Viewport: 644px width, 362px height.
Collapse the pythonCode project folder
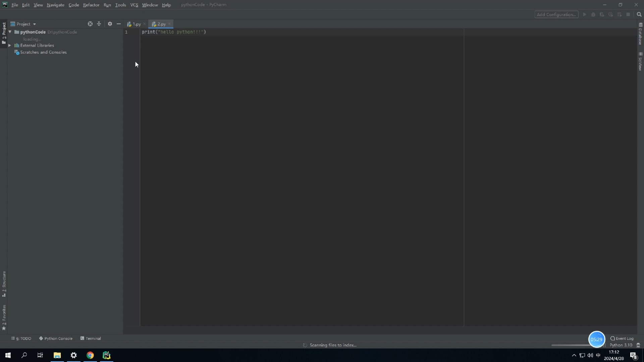coord(10,32)
